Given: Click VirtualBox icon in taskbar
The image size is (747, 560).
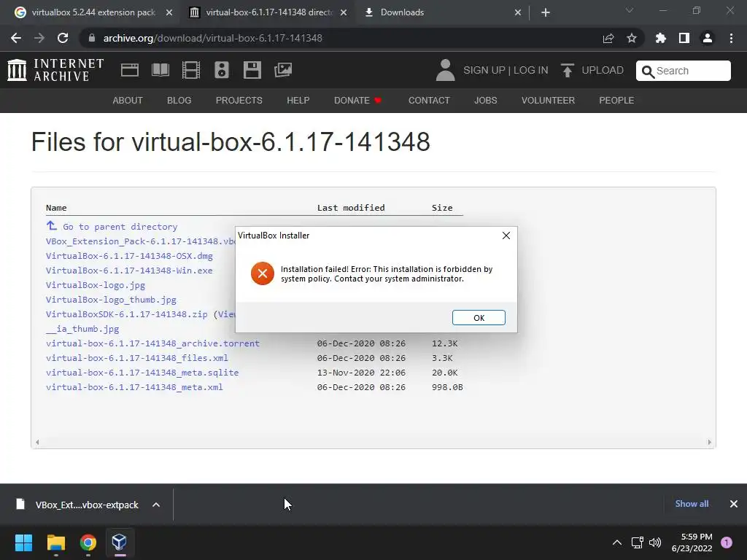Looking at the screenshot, I should [119, 542].
